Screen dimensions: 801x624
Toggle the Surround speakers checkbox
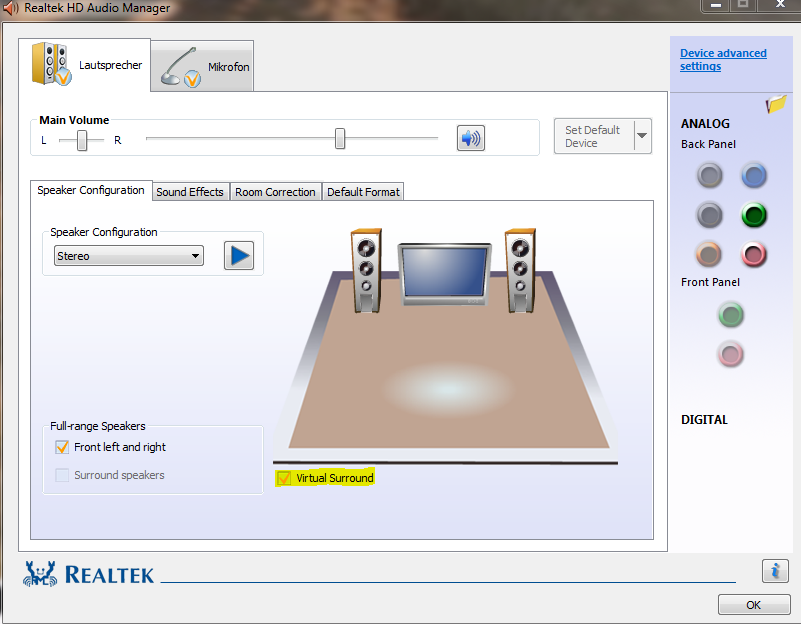click(62, 475)
